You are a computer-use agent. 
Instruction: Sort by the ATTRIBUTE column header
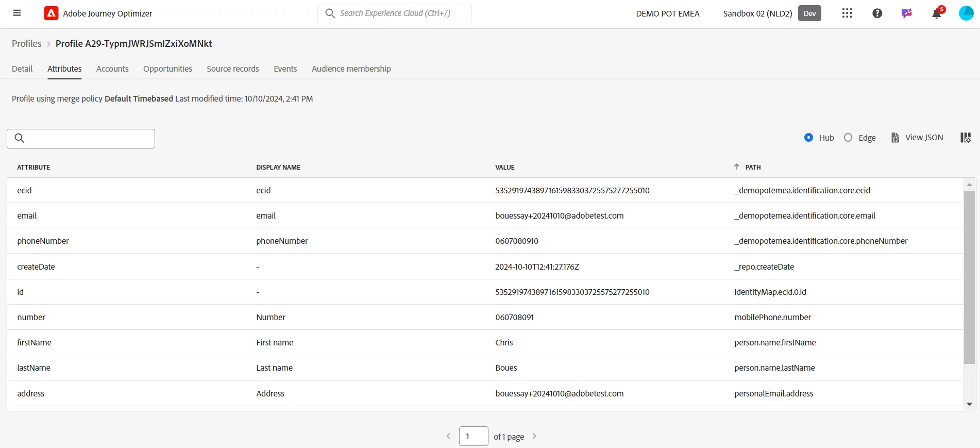pyautogui.click(x=33, y=168)
